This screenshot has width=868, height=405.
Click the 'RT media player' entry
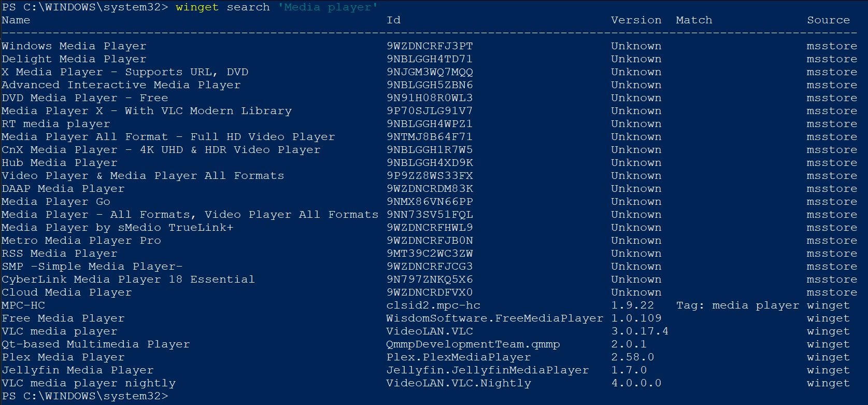56,124
